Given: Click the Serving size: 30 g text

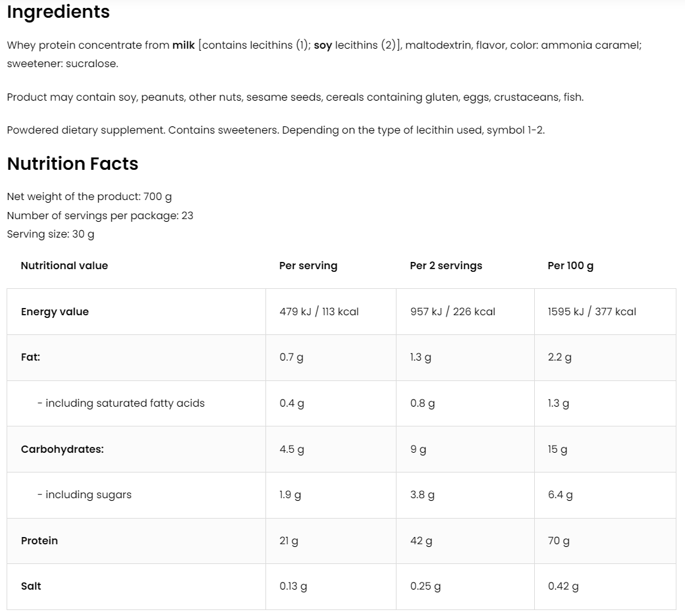Looking at the screenshot, I should [x=50, y=234].
